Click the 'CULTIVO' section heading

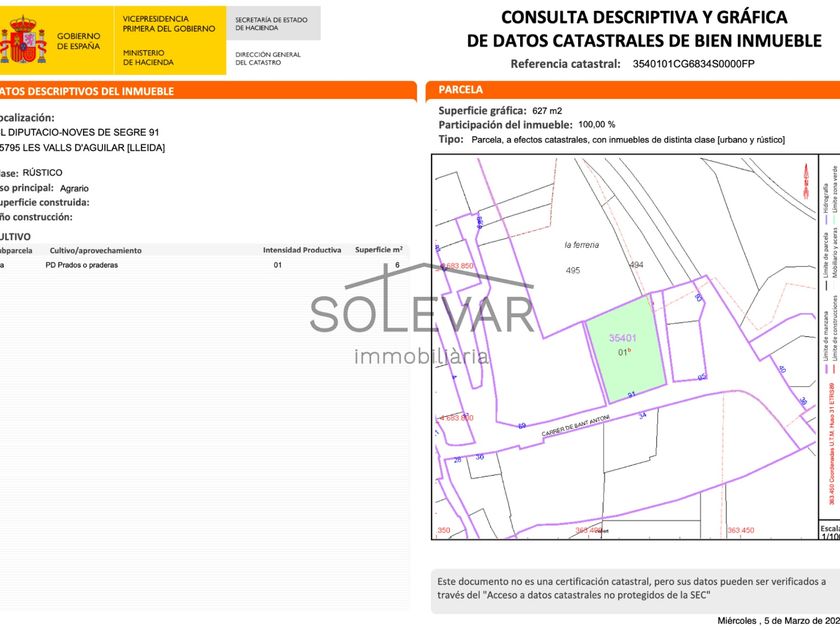click(16, 237)
